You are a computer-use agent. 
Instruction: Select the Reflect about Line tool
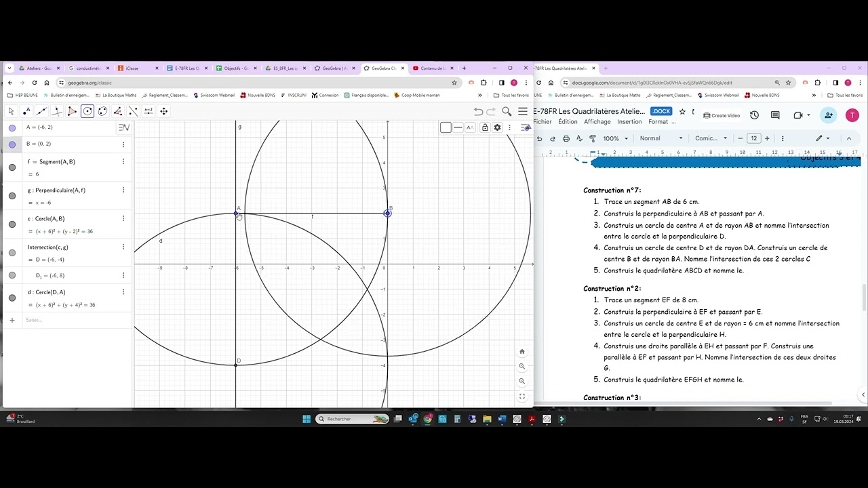[133, 111]
